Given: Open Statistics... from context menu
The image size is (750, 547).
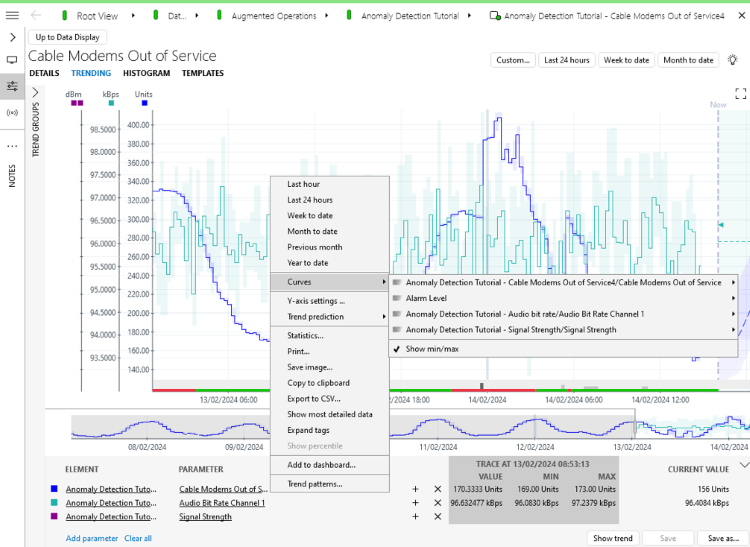Looking at the screenshot, I should [330, 336].
